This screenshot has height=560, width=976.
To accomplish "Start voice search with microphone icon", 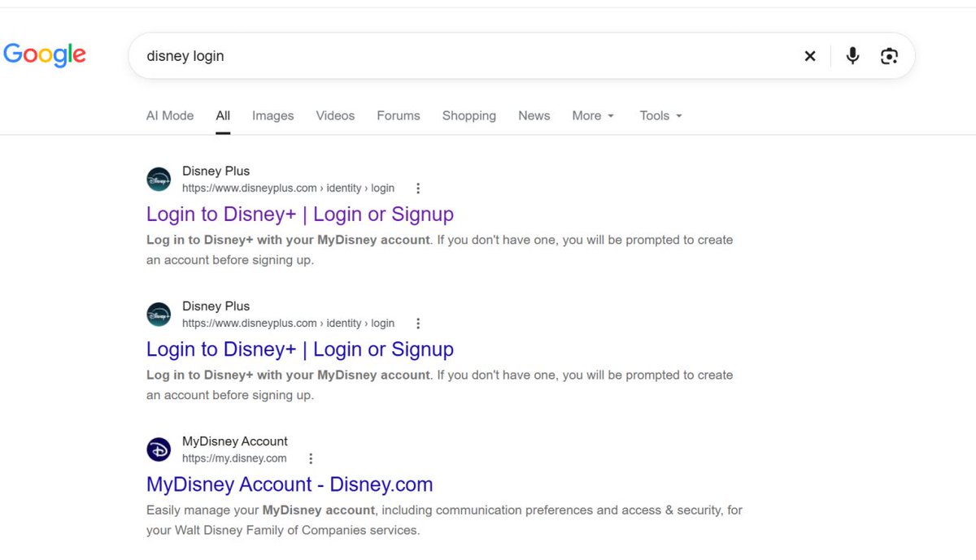I will coord(852,56).
